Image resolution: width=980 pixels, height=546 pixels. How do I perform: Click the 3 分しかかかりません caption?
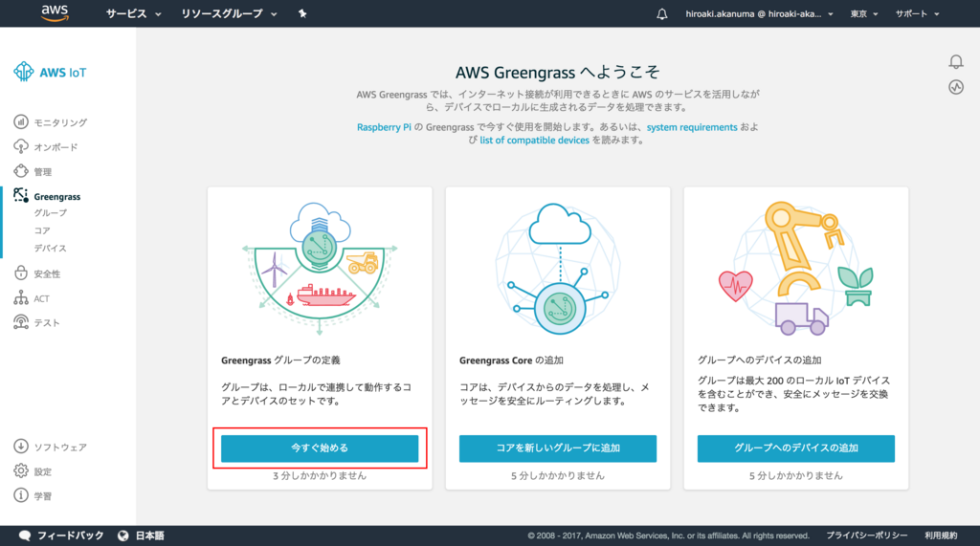point(320,475)
